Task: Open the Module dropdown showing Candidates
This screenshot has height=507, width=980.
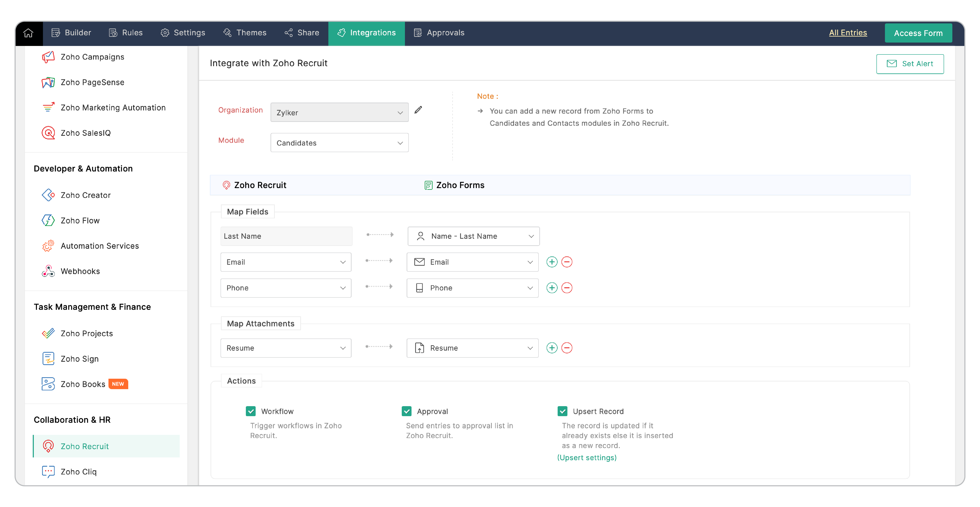Action: pos(339,143)
